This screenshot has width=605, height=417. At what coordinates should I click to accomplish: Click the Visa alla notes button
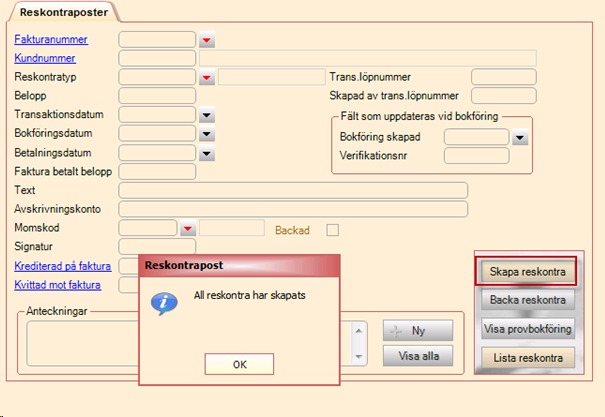417,355
